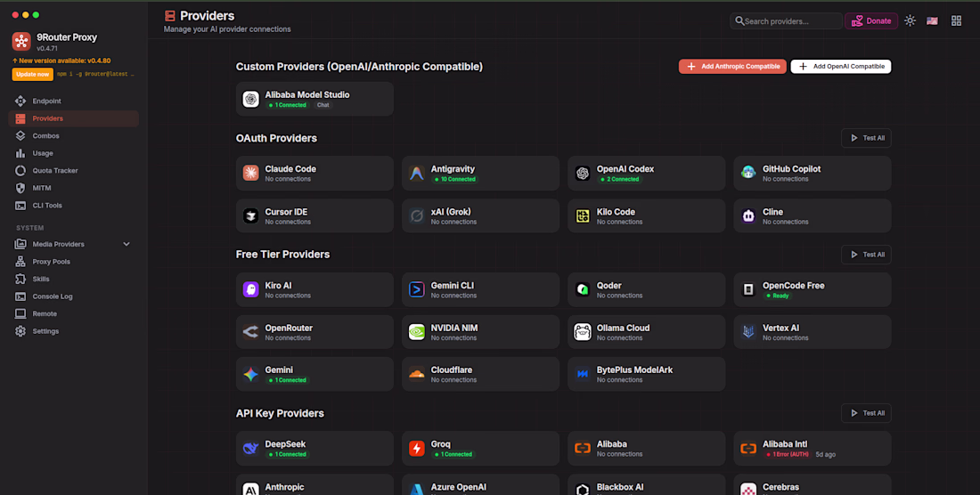Click the Alibaba provider icon
The width and height of the screenshot is (980, 495).
(x=583, y=448)
